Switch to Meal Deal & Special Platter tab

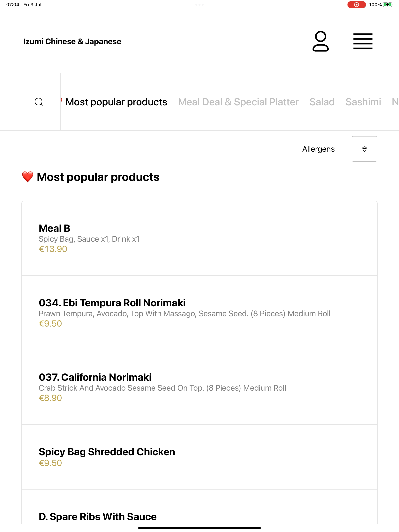[238, 102]
